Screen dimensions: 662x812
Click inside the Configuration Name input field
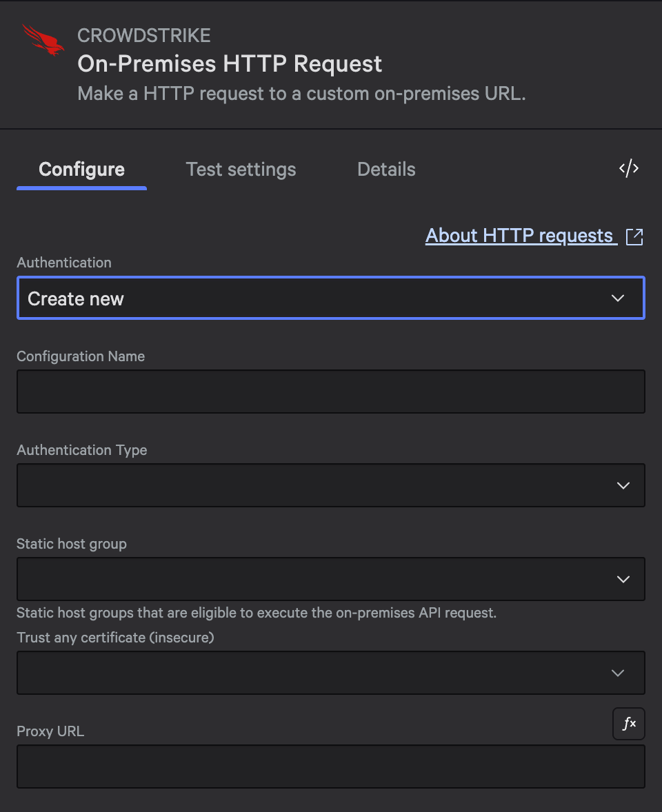pyautogui.click(x=331, y=392)
